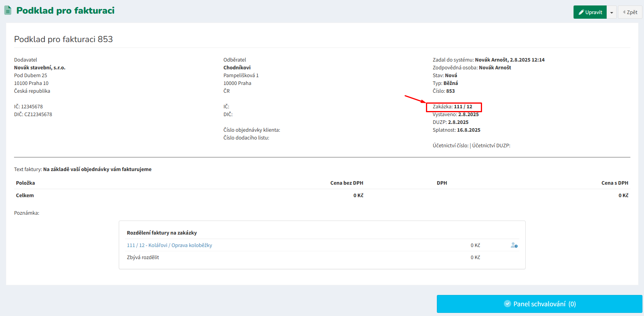
Task: Click the Položka column header
Action: click(25, 183)
